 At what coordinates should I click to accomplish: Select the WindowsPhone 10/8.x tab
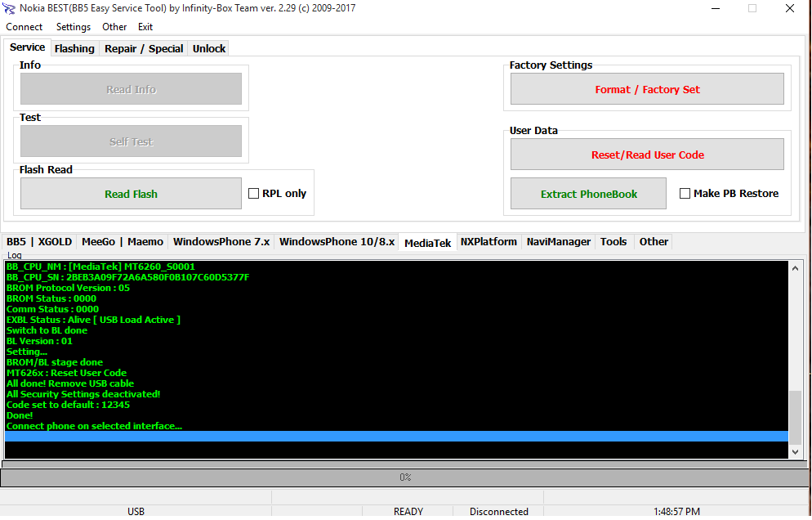tap(337, 241)
